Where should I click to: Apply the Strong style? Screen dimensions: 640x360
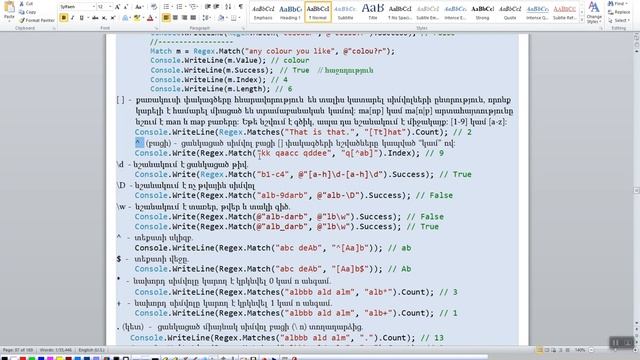(x=482, y=12)
